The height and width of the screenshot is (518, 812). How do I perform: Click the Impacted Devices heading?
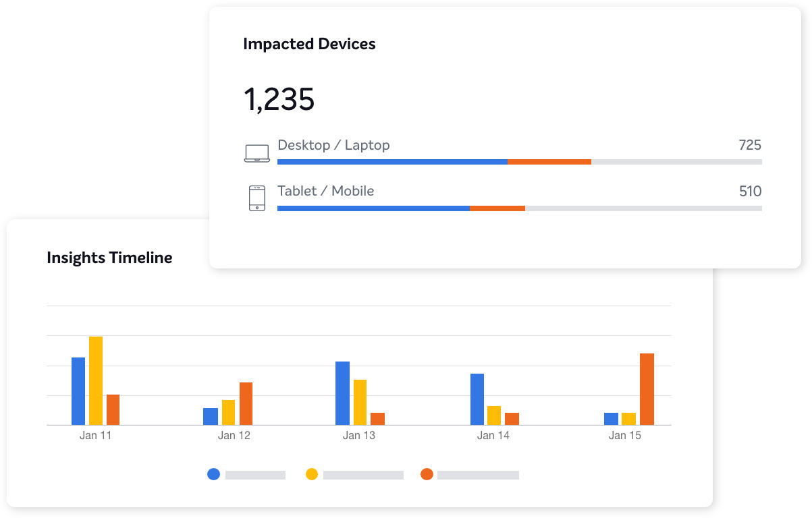(309, 45)
